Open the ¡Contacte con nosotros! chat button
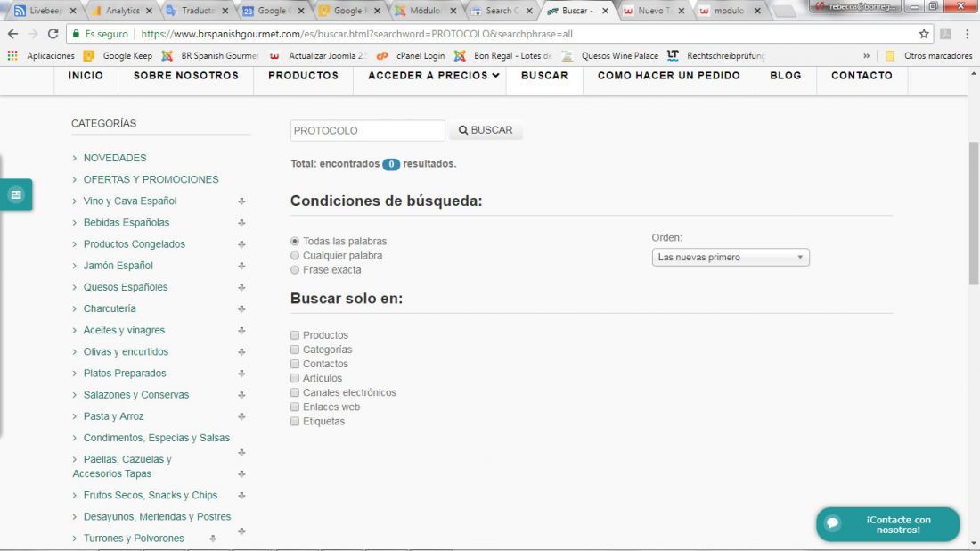This screenshot has height=551, width=980. click(887, 525)
